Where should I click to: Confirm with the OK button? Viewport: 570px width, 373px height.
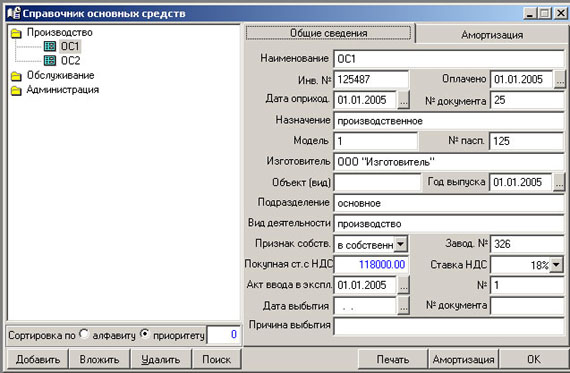pyautogui.click(x=534, y=360)
